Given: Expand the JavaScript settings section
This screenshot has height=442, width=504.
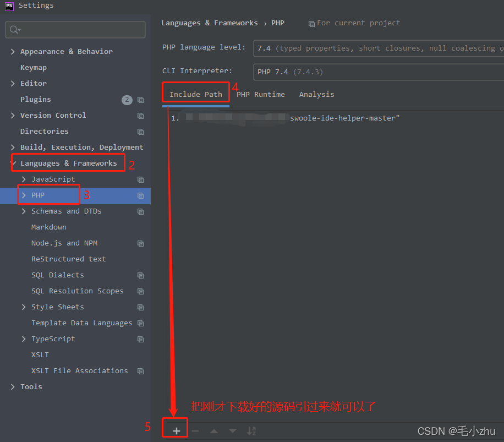Looking at the screenshot, I should point(24,179).
